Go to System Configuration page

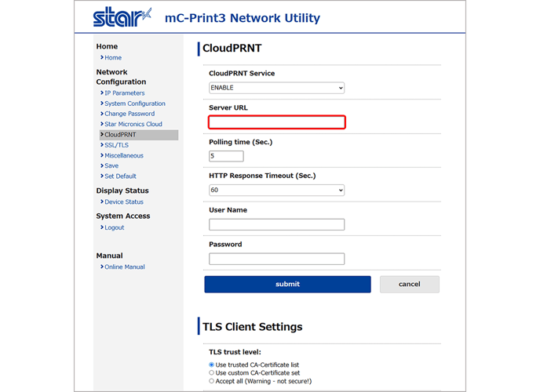pos(135,103)
